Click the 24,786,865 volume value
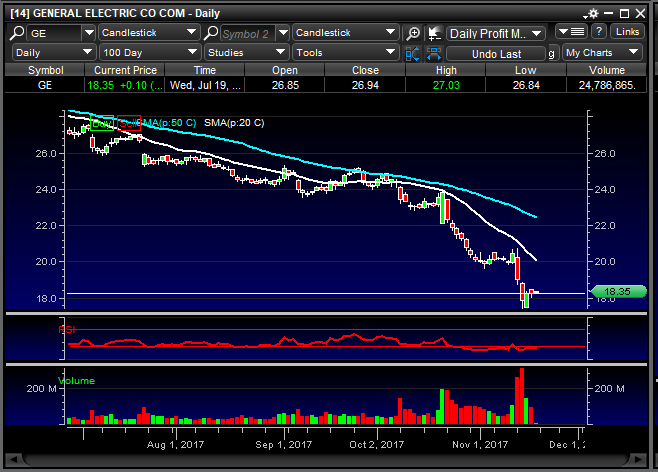This screenshot has height=472, width=658. point(607,85)
